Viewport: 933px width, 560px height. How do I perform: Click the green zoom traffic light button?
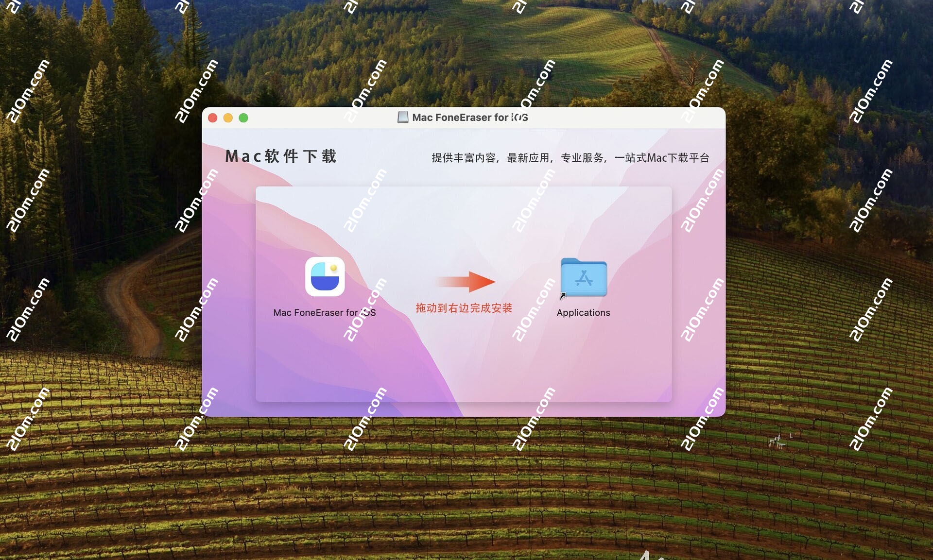point(243,118)
